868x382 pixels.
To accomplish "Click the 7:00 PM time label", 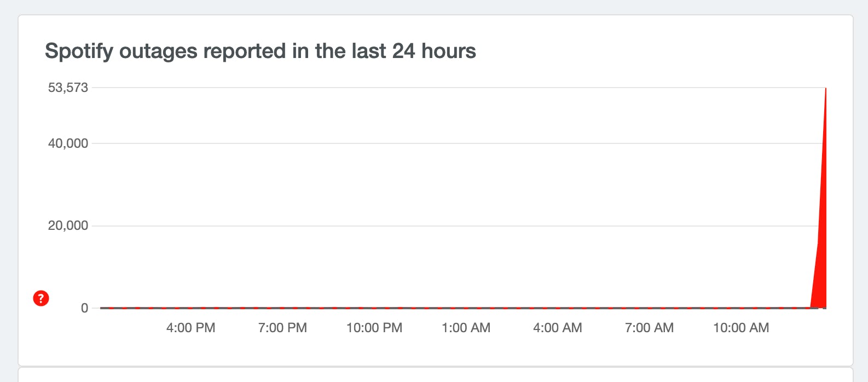I will (282, 328).
